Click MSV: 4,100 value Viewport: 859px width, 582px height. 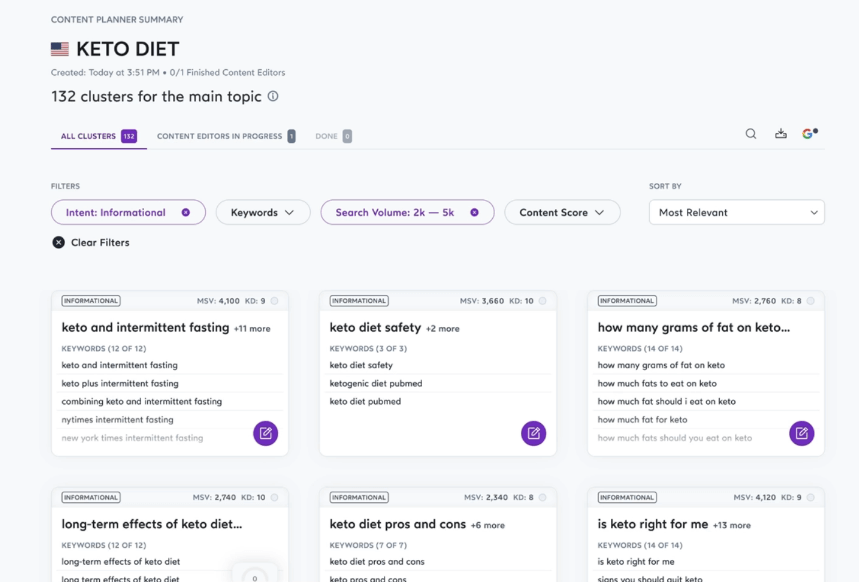[x=218, y=301]
